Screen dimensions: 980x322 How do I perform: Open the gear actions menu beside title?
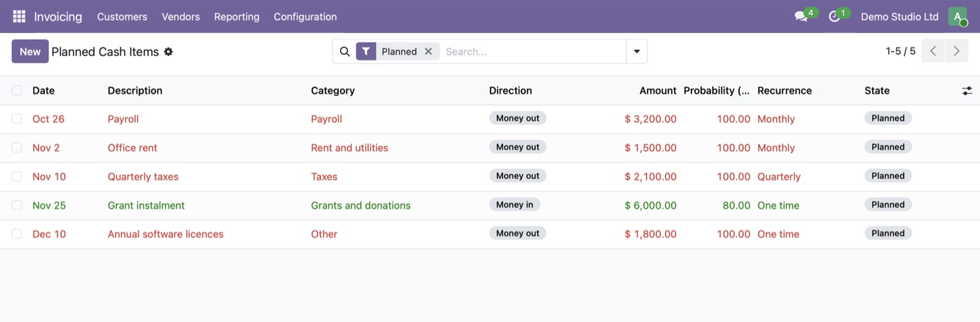168,52
